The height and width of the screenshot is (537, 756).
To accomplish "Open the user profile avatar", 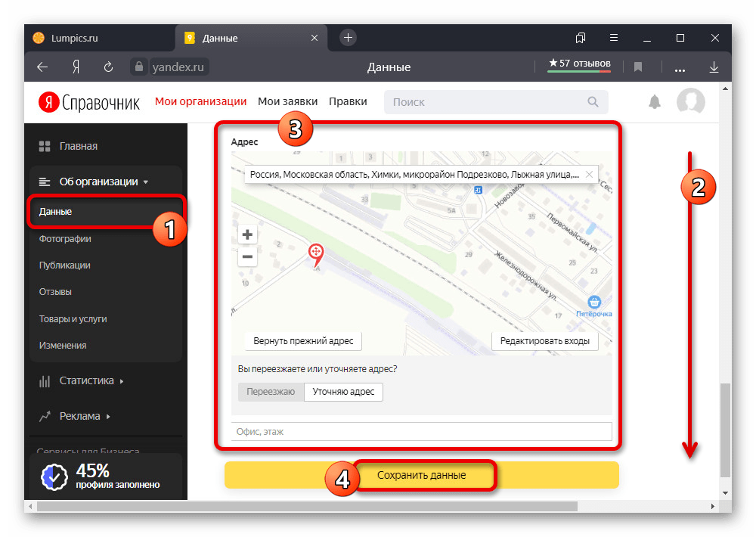I will (x=690, y=102).
